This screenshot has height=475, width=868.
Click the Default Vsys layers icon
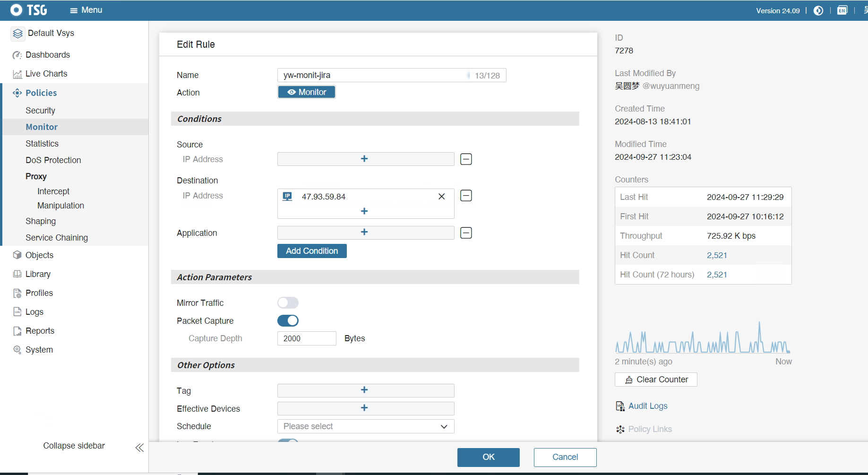click(x=18, y=34)
